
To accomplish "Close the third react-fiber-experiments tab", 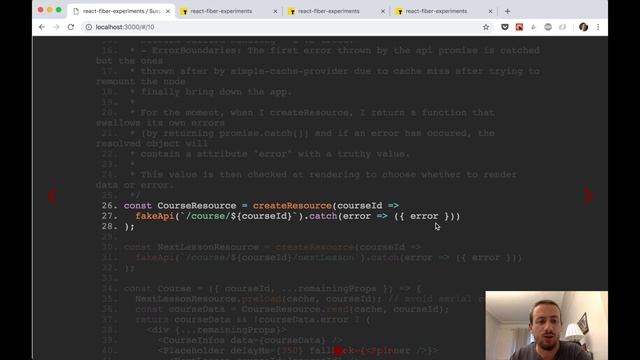I will 383,11.
